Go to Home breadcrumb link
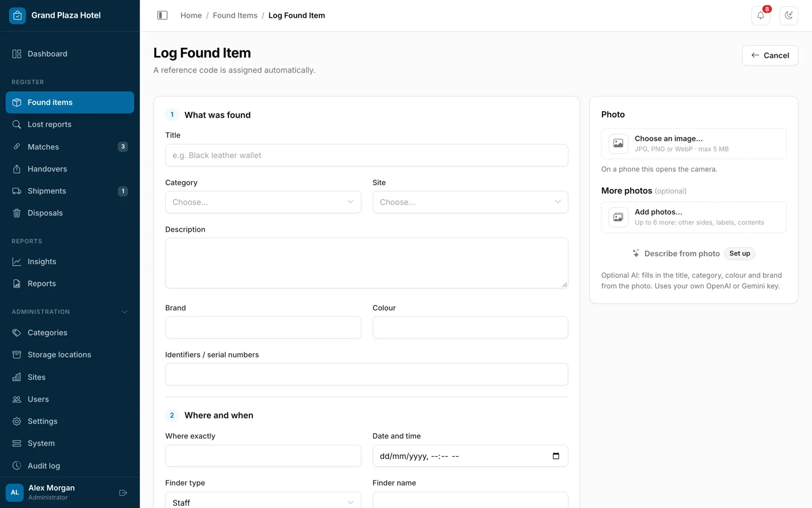This screenshot has width=812, height=508. pos(191,15)
